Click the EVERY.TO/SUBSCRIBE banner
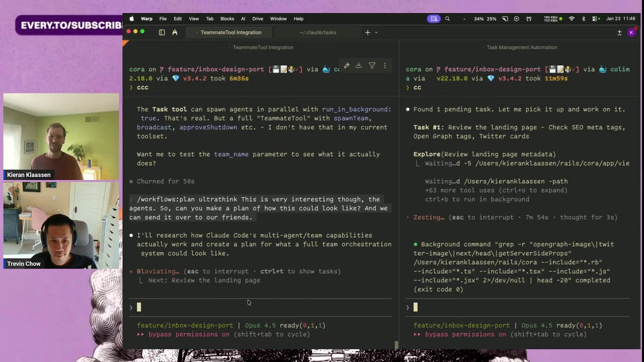Viewport: 644px width, 362px height. [69, 25]
